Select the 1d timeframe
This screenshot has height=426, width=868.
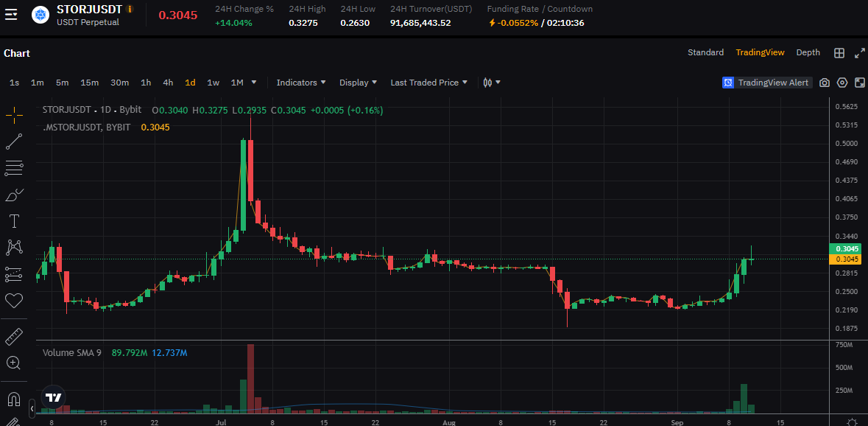pos(190,83)
